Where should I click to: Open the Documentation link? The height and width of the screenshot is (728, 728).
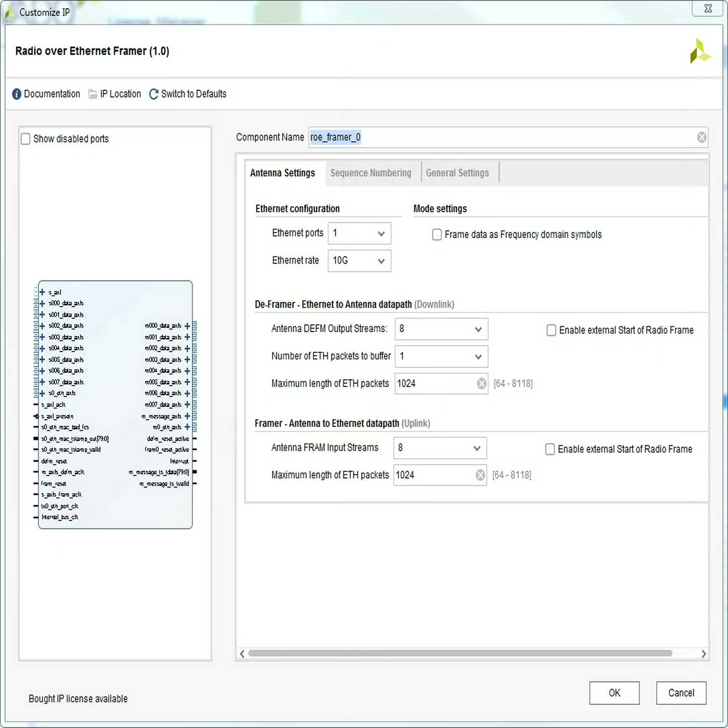pyautogui.click(x=52, y=94)
